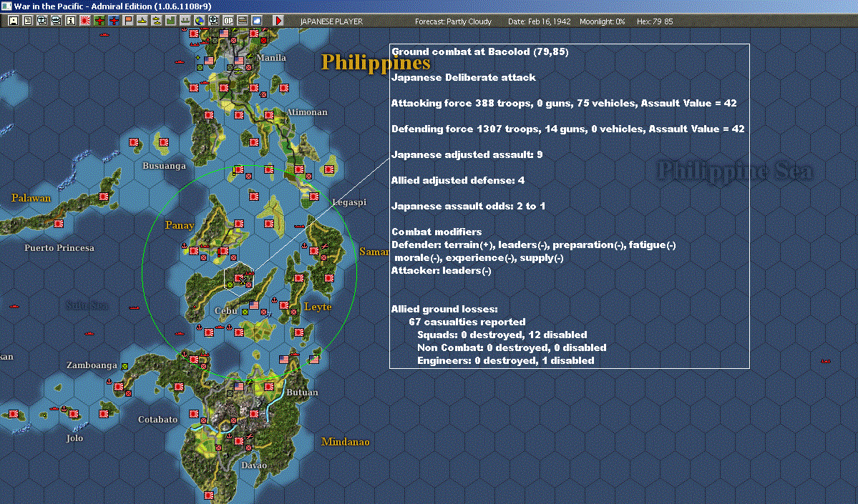This screenshot has width=858, height=504.
Task: Click 'Japanese Deliberate attack' line
Action: click(x=464, y=78)
